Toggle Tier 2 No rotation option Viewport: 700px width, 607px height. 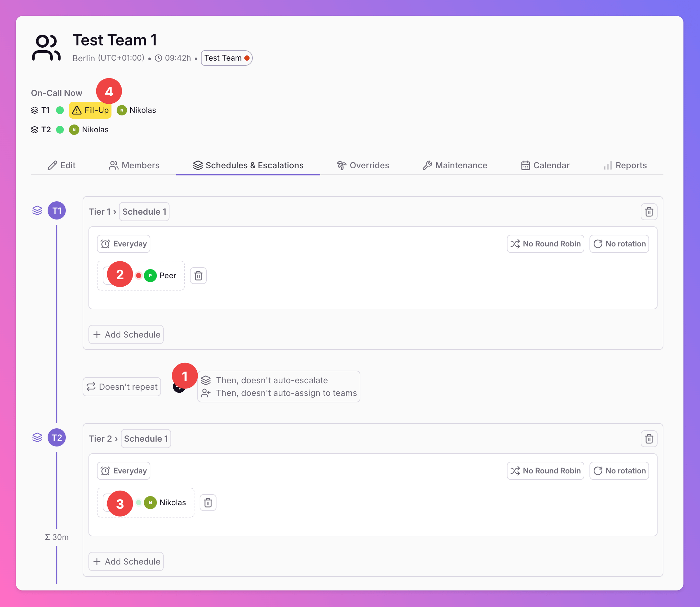619,471
